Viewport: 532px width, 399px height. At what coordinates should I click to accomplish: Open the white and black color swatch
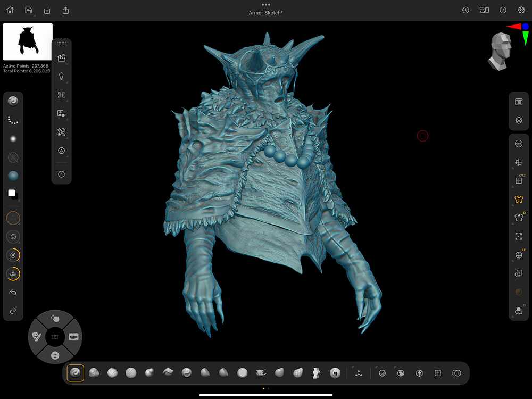tap(13, 194)
